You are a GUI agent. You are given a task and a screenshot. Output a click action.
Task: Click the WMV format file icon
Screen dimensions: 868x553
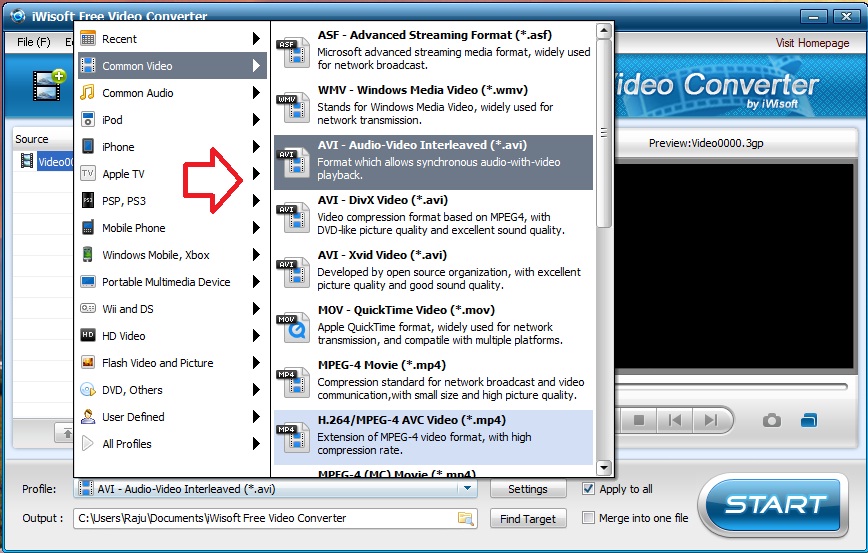click(x=292, y=107)
